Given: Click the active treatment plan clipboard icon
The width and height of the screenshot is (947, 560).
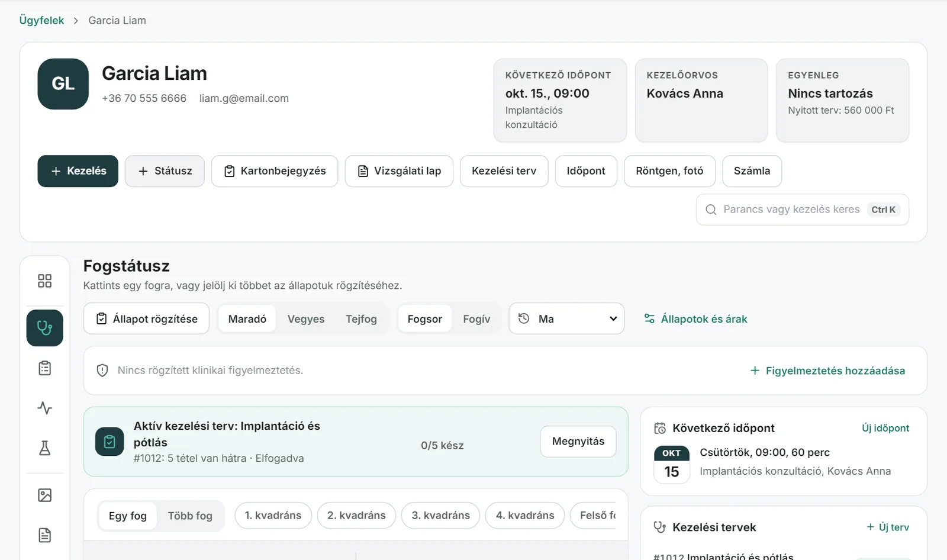Looking at the screenshot, I should [109, 442].
